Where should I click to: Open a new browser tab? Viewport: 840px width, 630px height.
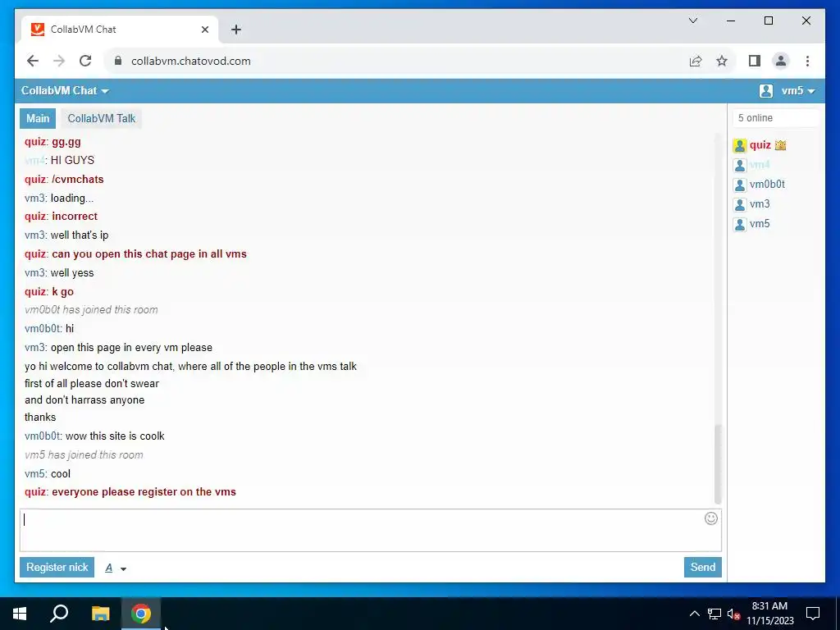pos(236,30)
